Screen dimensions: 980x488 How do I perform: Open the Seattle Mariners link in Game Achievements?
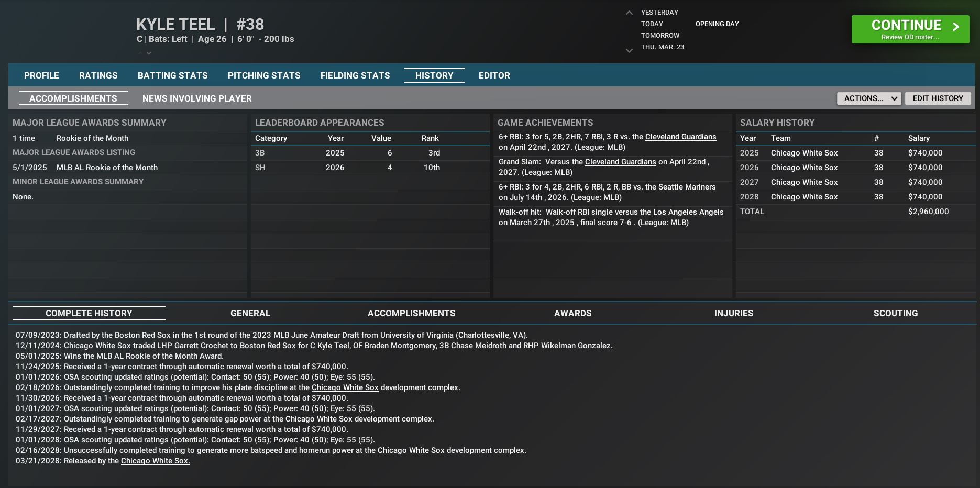point(687,187)
